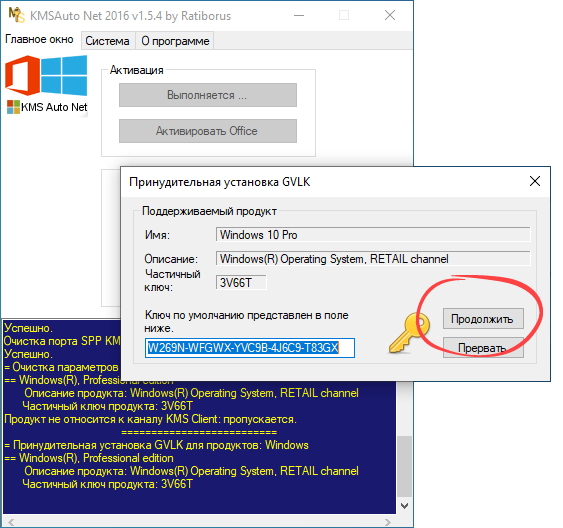Click the Windows 10 Pro name field
This screenshot has width=563, height=528.
pyautogui.click(x=373, y=235)
